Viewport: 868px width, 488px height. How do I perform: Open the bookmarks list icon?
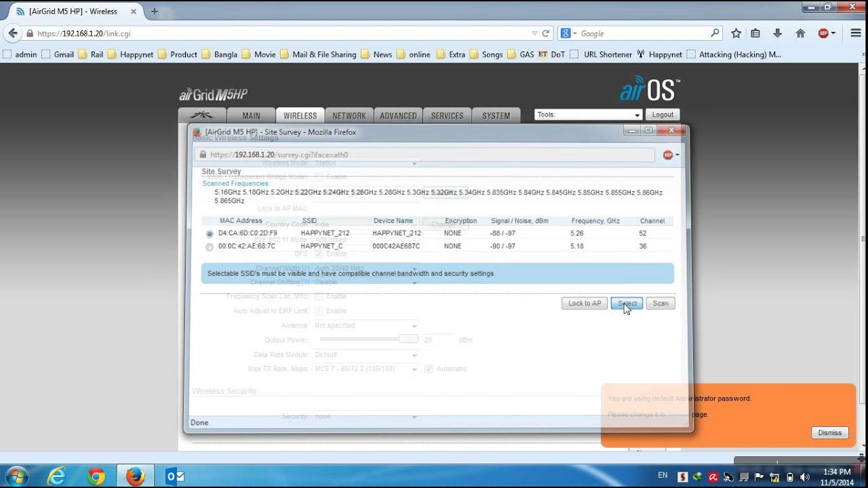755,33
